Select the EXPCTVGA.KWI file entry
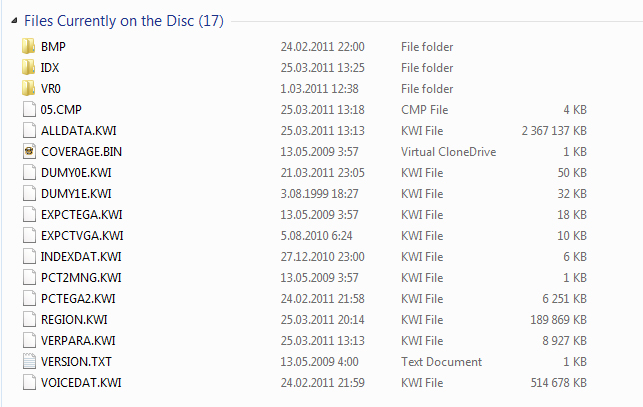Viewport: 643px width, 407px height. pos(82,235)
